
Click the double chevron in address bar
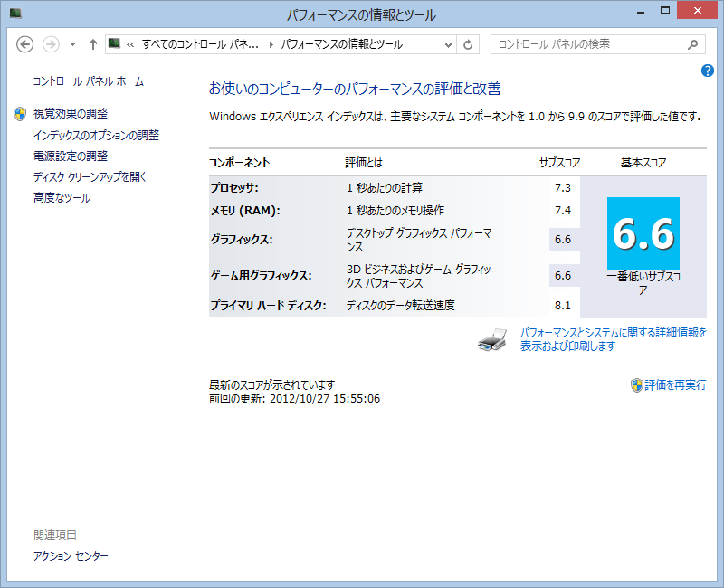(x=130, y=44)
